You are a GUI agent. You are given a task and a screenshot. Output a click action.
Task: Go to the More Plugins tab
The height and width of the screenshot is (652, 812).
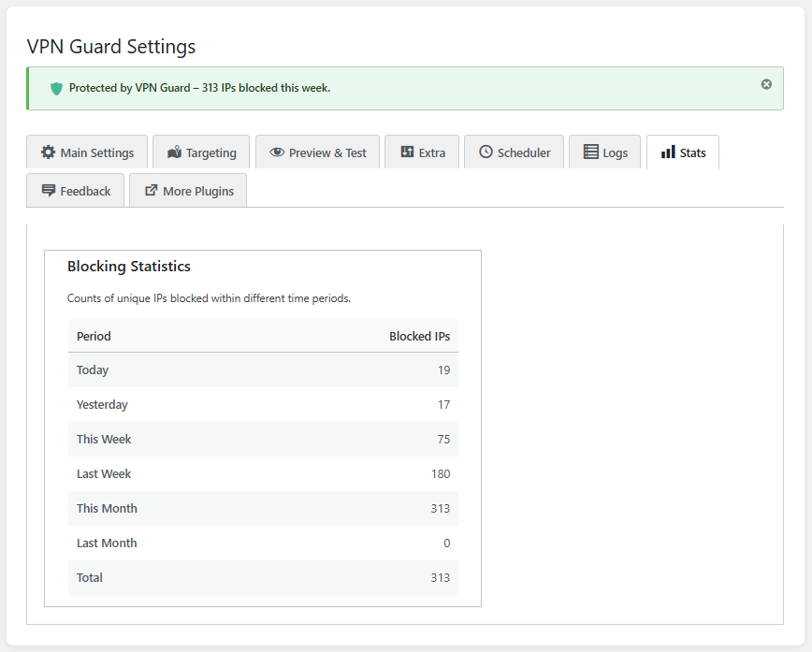pos(188,191)
